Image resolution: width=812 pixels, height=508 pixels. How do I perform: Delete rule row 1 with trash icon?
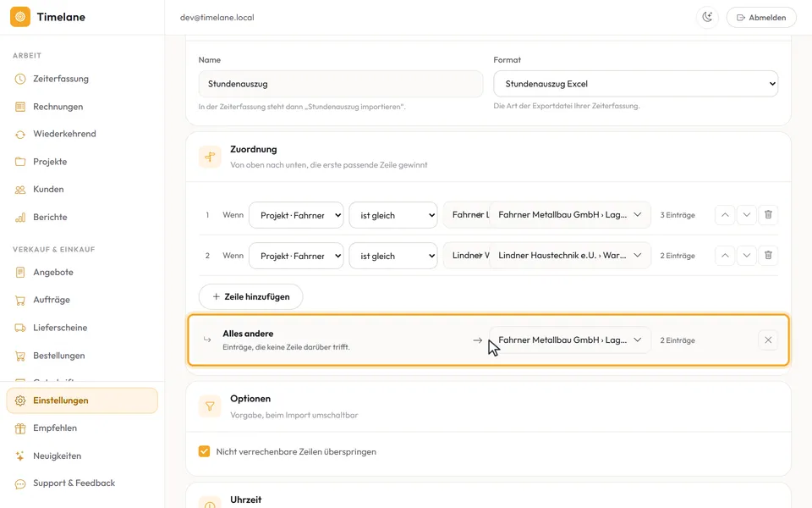768,214
